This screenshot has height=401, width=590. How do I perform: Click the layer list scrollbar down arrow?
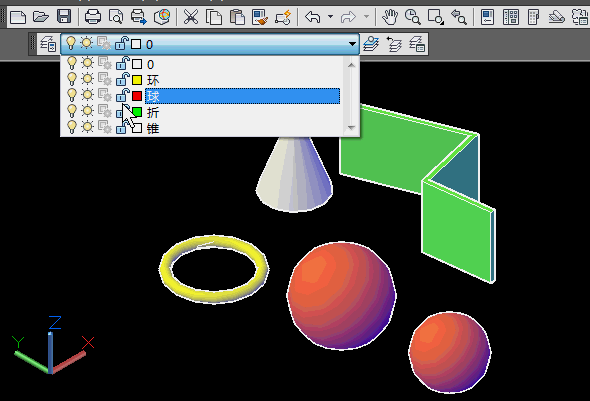[351, 128]
